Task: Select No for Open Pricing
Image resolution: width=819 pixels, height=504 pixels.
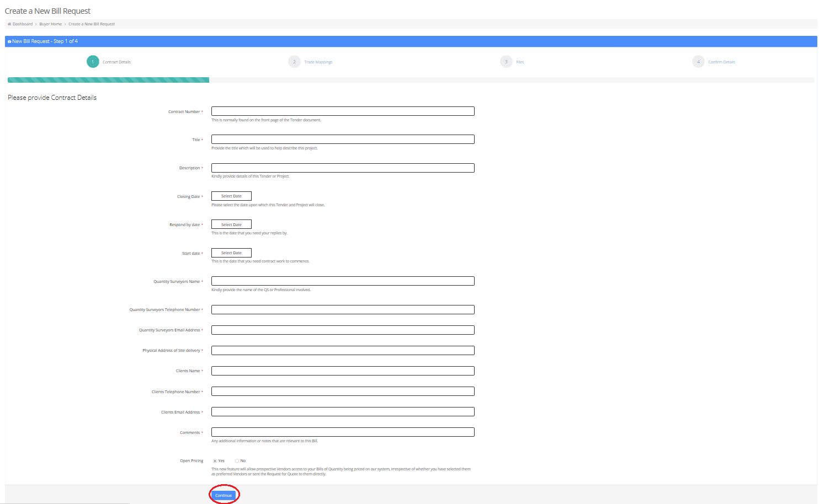Action: pos(237,461)
